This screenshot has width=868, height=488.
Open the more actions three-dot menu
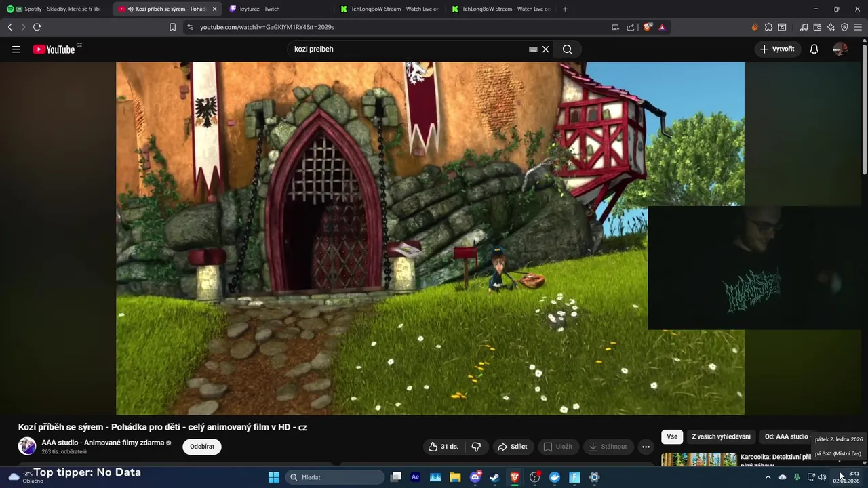pyautogui.click(x=646, y=447)
